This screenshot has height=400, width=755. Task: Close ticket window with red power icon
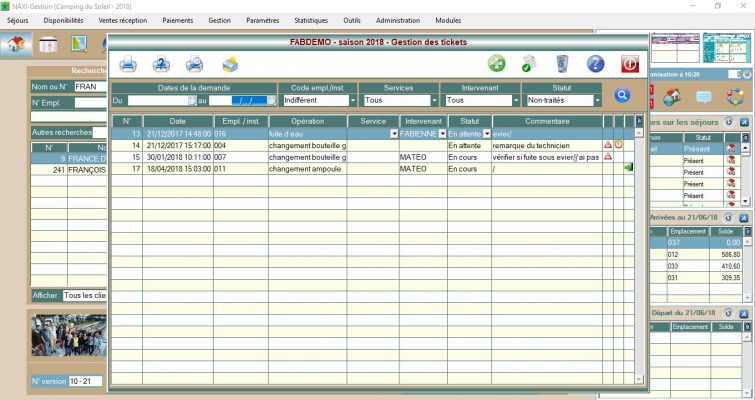(x=630, y=64)
